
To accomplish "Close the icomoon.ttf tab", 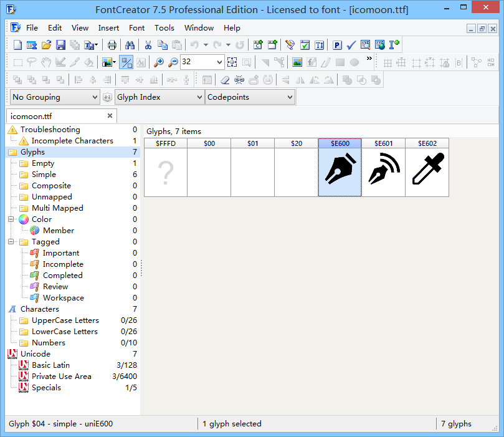I will (110, 116).
